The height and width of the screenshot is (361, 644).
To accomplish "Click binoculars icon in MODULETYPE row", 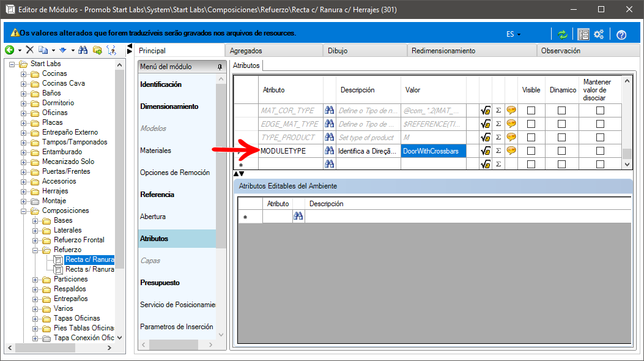I will [330, 151].
